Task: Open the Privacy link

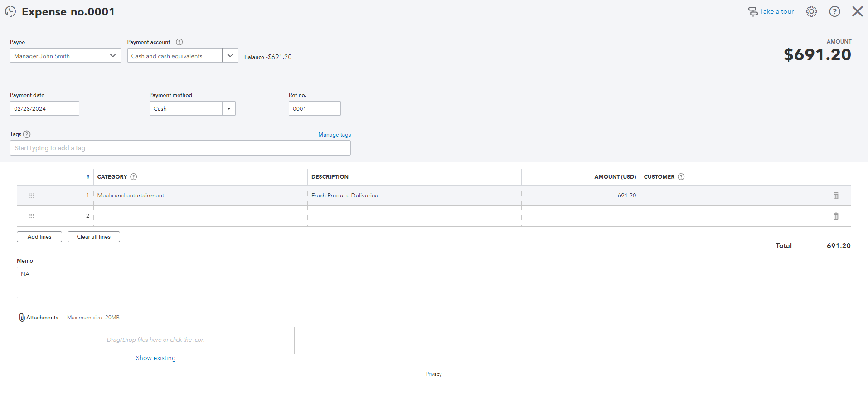Action: (x=434, y=374)
